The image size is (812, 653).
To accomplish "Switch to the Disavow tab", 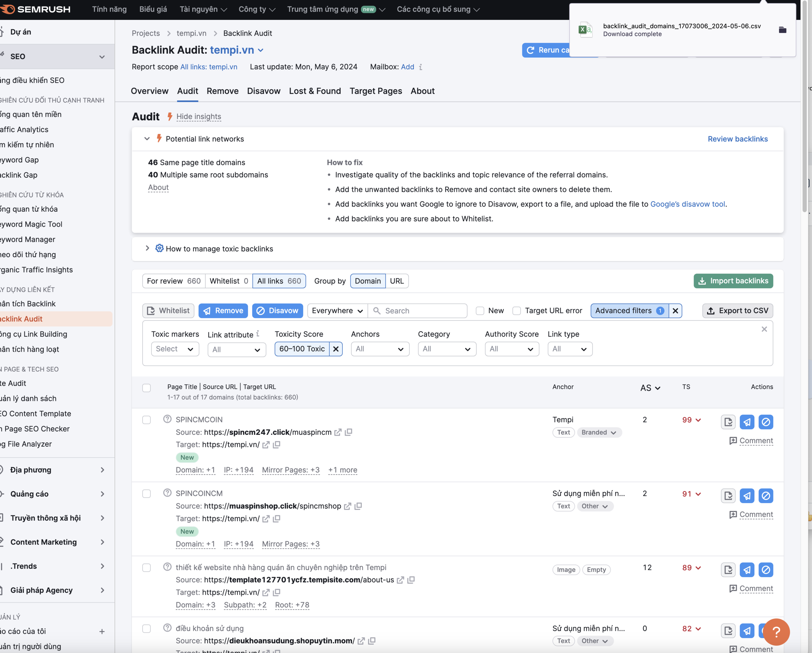I will (x=264, y=91).
